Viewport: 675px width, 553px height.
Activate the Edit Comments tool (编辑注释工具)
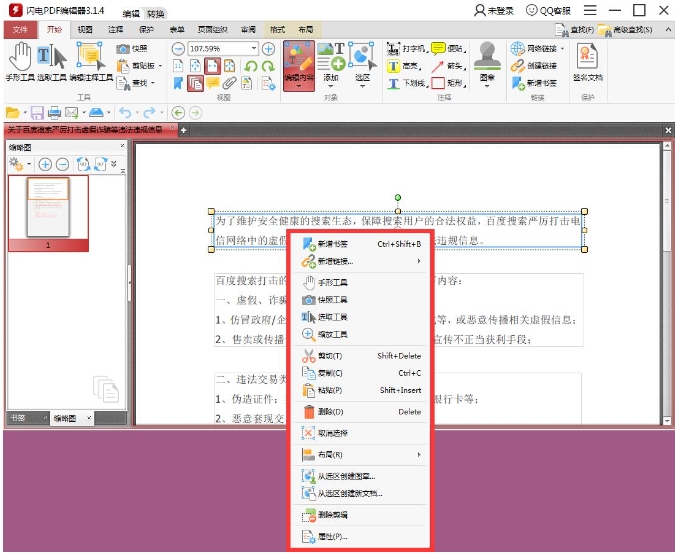91,62
